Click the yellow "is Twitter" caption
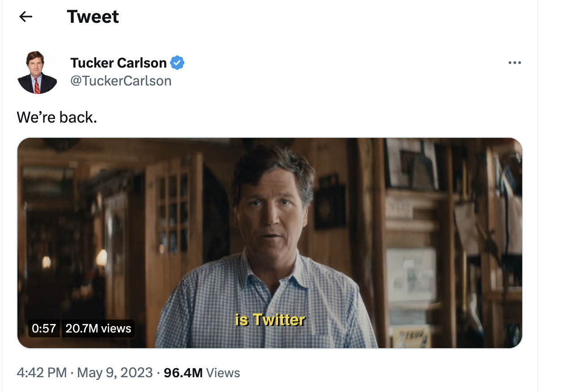This screenshot has height=392, width=562. tap(270, 320)
